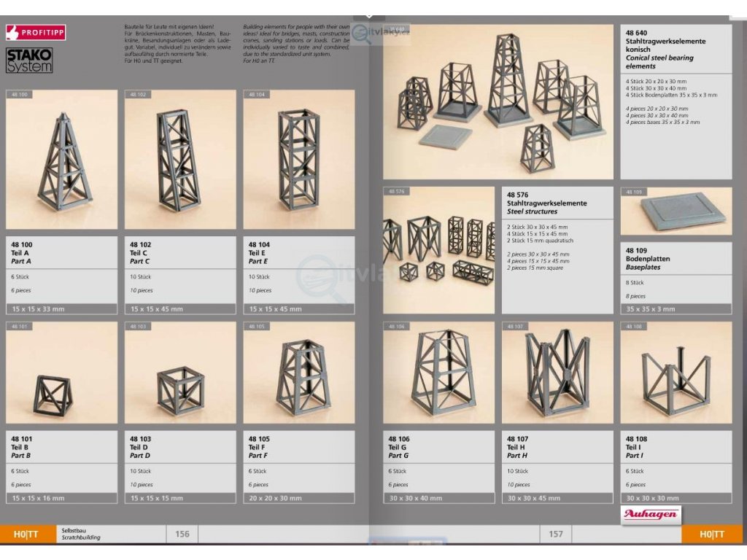Open the 48 104 Teil E straight column photo

[x=298, y=160]
